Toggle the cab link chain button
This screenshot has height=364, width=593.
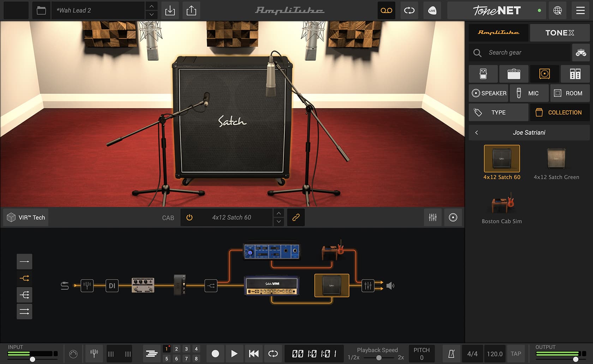[x=296, y=217]
